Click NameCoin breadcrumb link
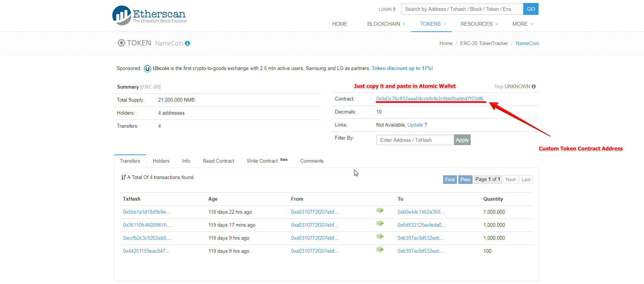 pos(527,43)
